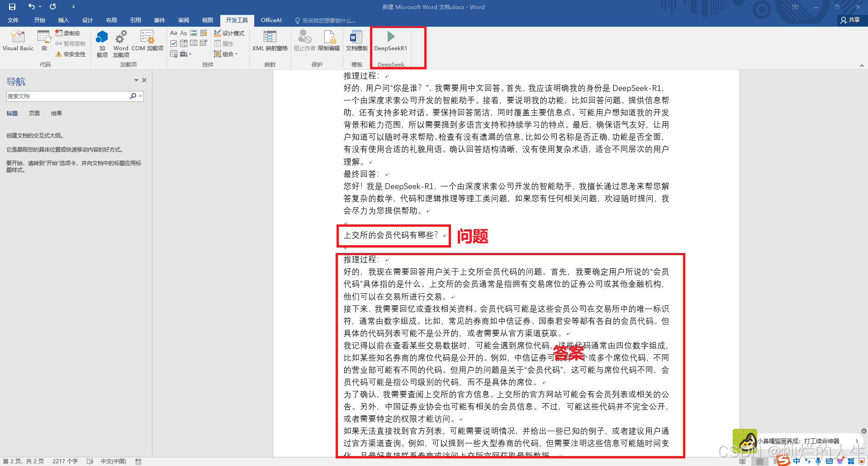868x466 pixels.
Task: Switch to the OfficeAI tab
Action: pos(271,20)
